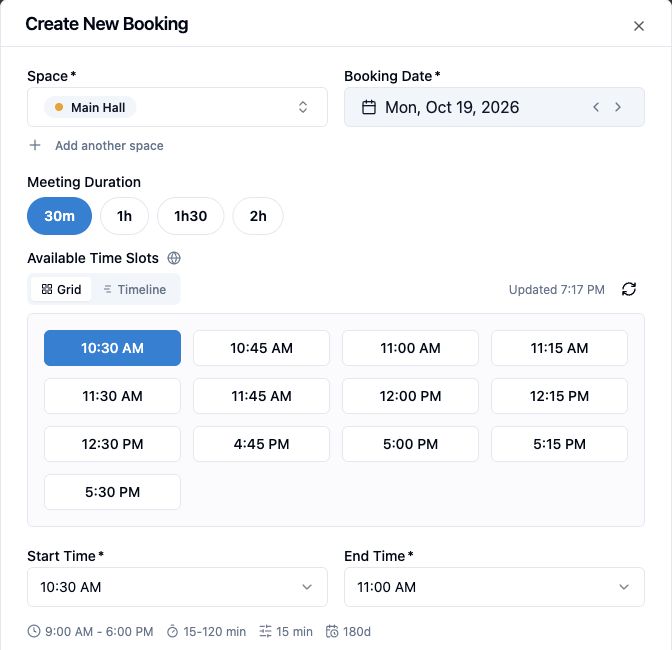672x650 pixels.
Task: Click the Updated 7:17 PM text
Action: coord(556,290)
